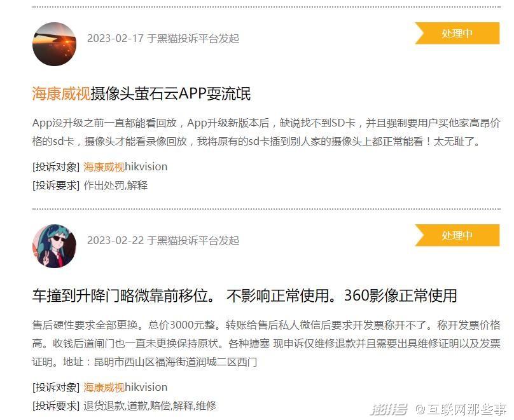The height and width of the screenshot is (420, 514).
Task: Open the 处理中 status badge on second complaint
Action: (457, 235)
